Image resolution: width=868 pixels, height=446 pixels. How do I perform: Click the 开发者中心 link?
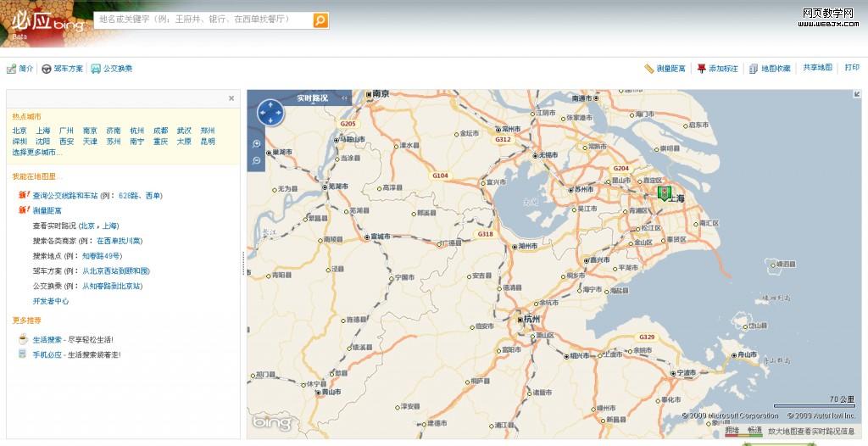[51, 301]
